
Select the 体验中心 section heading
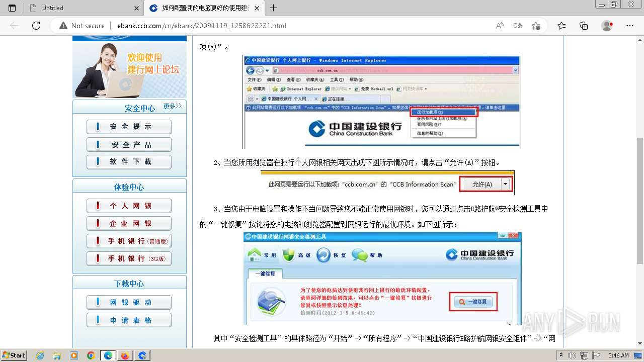coord(129,187)
